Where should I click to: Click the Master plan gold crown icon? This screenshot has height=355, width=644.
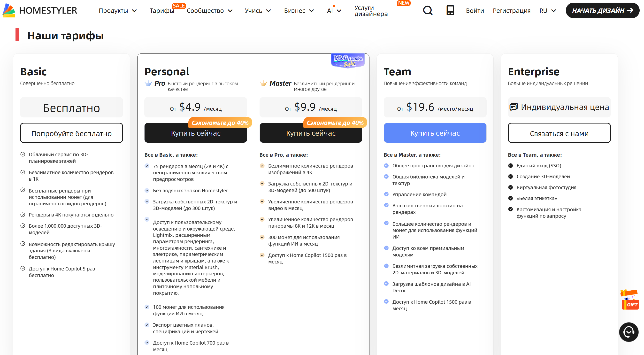click(263, 84)
